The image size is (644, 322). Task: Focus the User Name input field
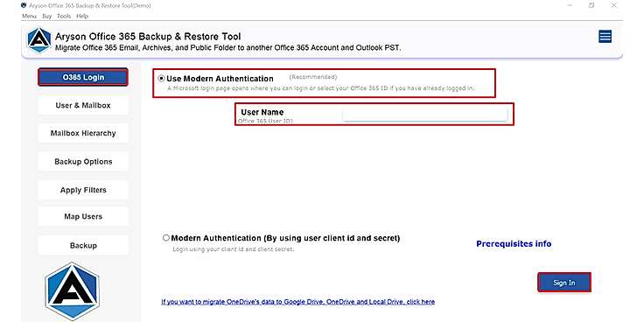tap(425, 115)
